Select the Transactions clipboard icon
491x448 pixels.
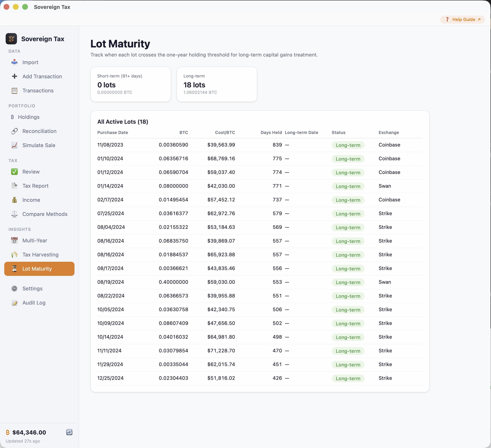pos(14,90)
